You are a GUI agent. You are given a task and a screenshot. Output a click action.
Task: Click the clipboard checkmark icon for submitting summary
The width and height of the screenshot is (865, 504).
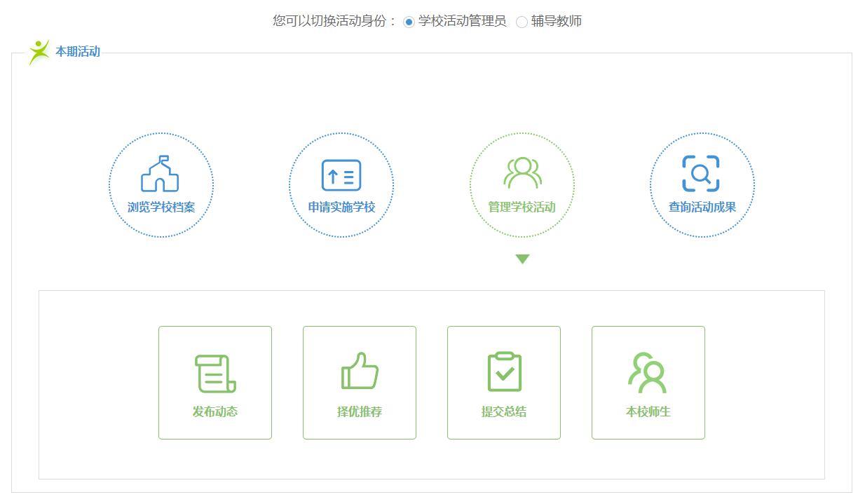click(505, 372)
